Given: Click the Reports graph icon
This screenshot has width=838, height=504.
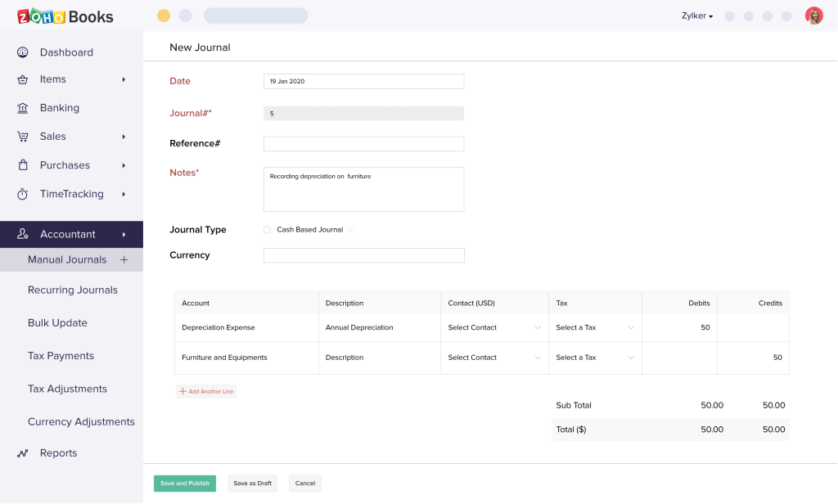Looking at the screenshot, I should 23,453.
